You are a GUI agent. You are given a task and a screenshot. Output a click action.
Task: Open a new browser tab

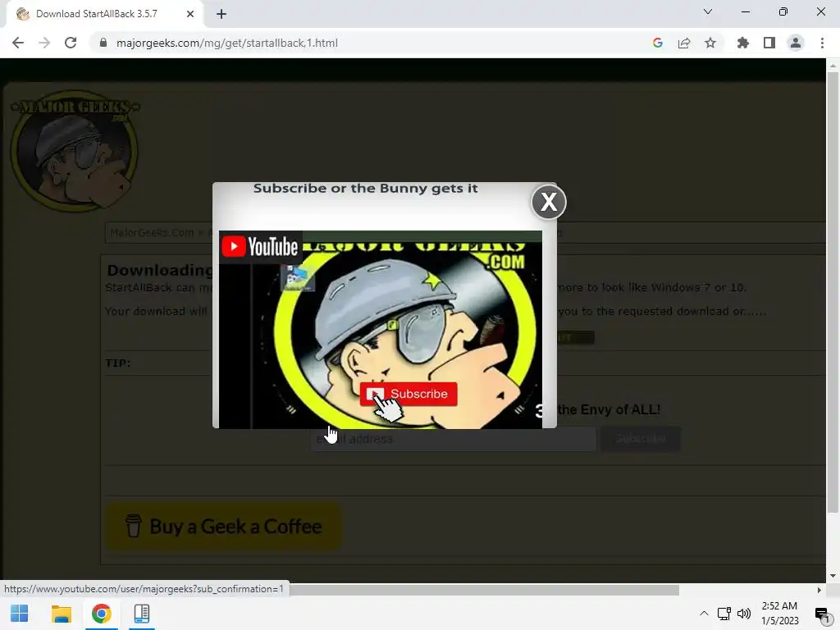221,14
